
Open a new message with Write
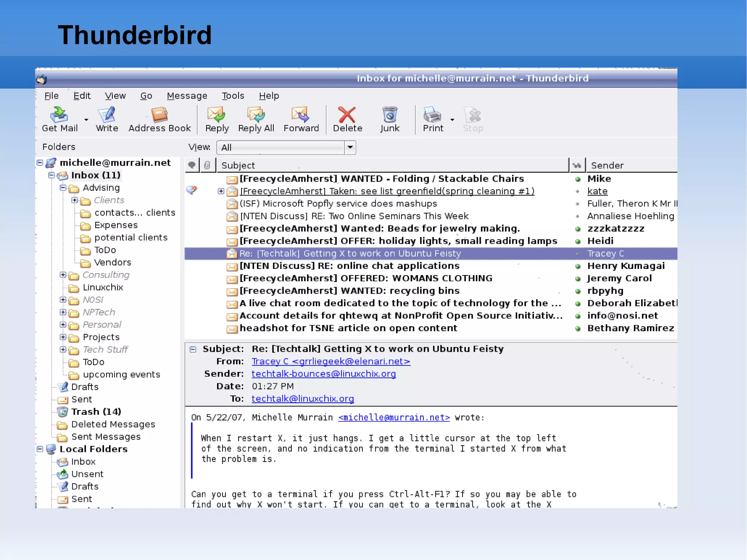107,115
